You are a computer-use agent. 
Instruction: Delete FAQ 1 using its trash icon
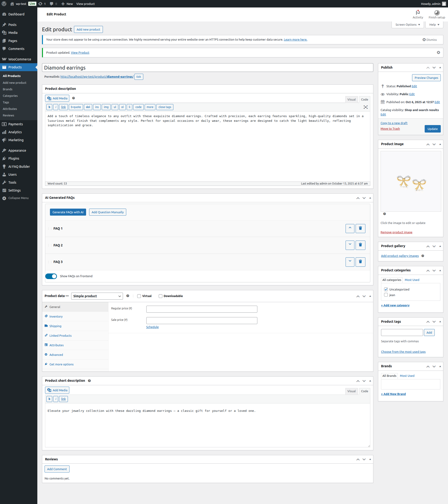click(x=360, y=229)
